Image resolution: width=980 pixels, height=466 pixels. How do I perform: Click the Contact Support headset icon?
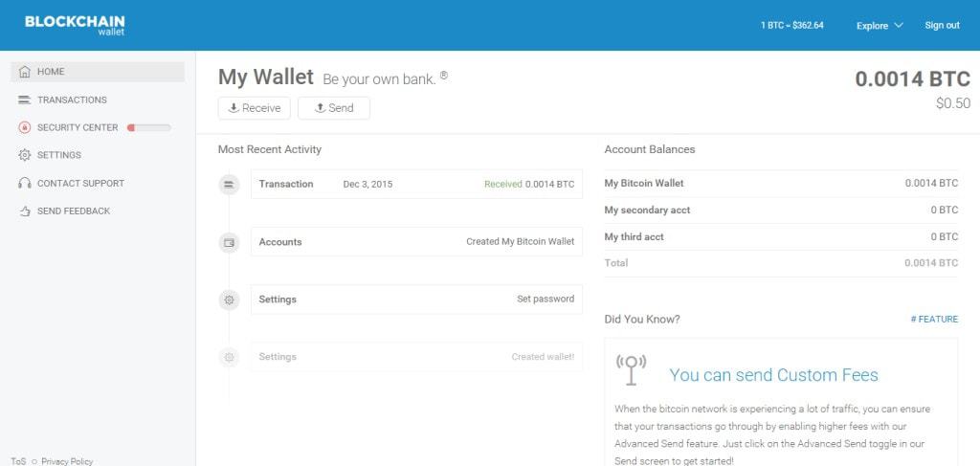(24, 183)
